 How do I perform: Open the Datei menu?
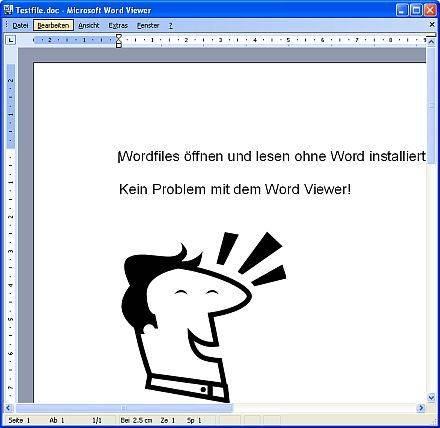tap(20, 25)
